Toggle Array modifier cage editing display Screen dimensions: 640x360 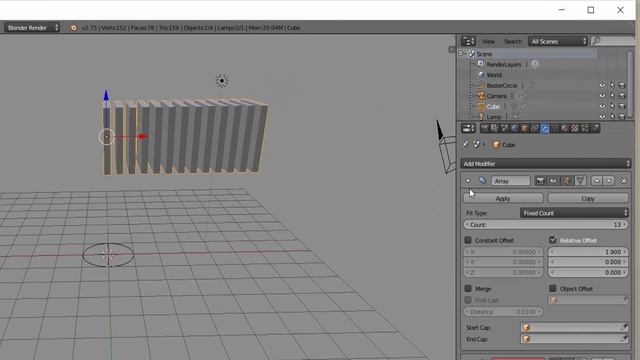tap(580, 181)
